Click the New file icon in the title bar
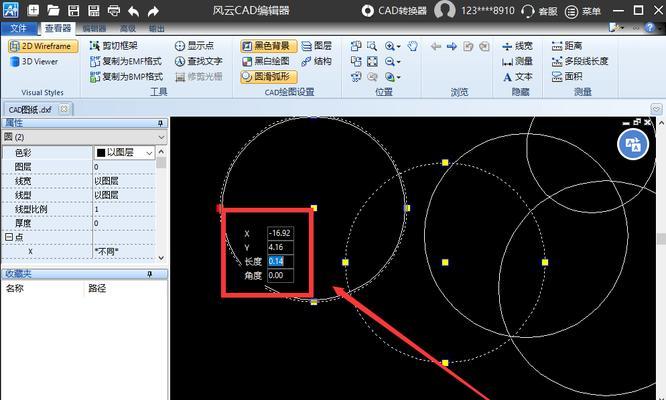 pos(33,10)
